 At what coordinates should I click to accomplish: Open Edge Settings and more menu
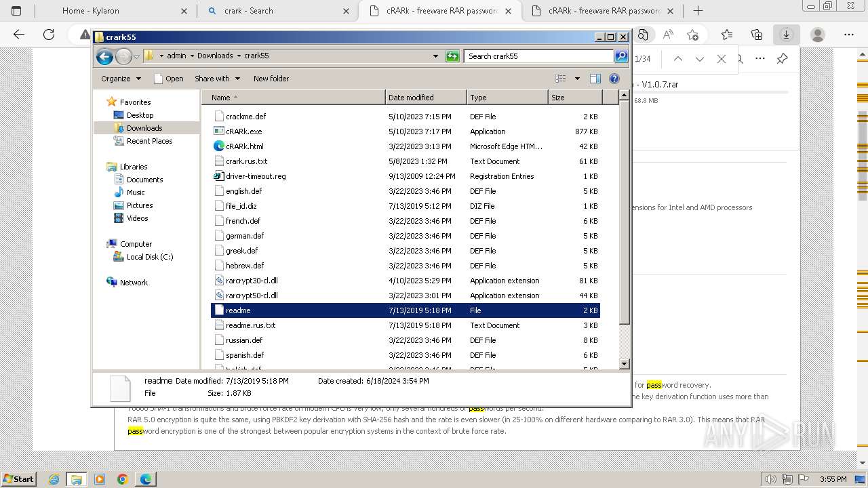849,35
